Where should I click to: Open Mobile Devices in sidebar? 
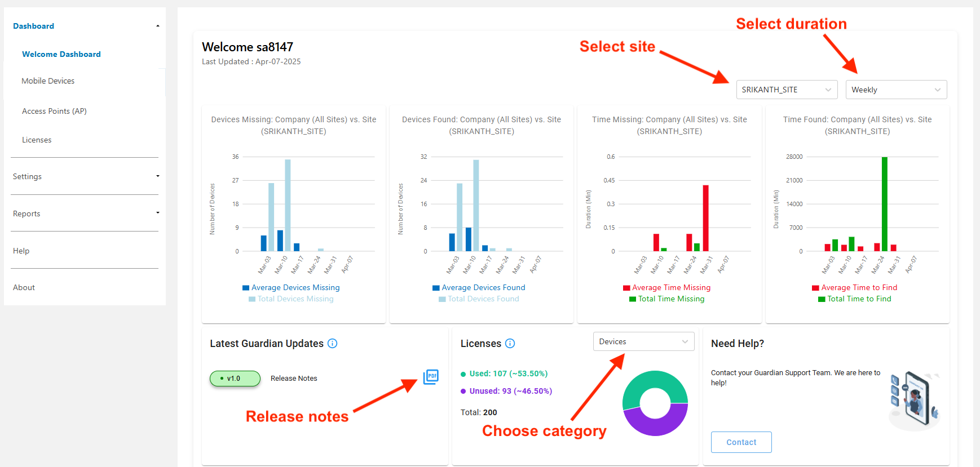click(x=48, y=81)
